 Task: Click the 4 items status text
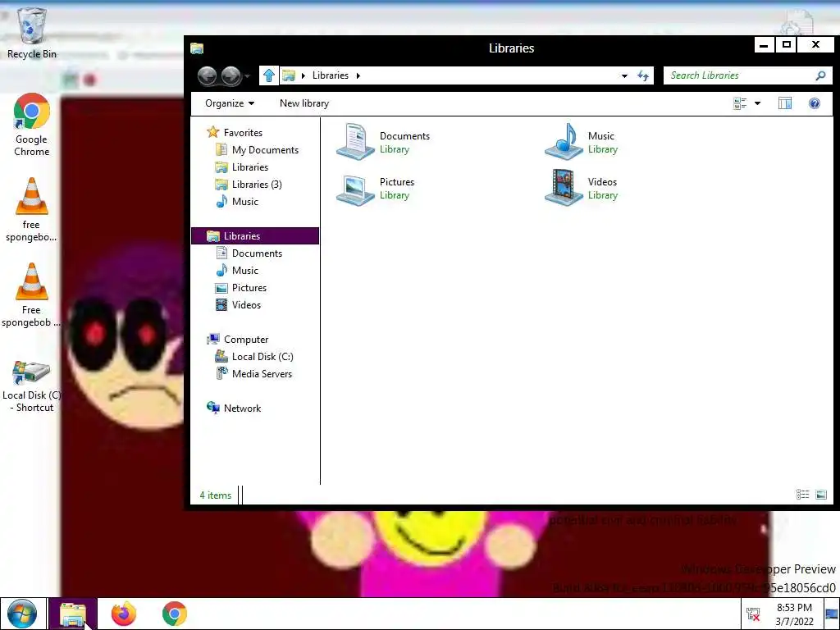coord(216,495)
